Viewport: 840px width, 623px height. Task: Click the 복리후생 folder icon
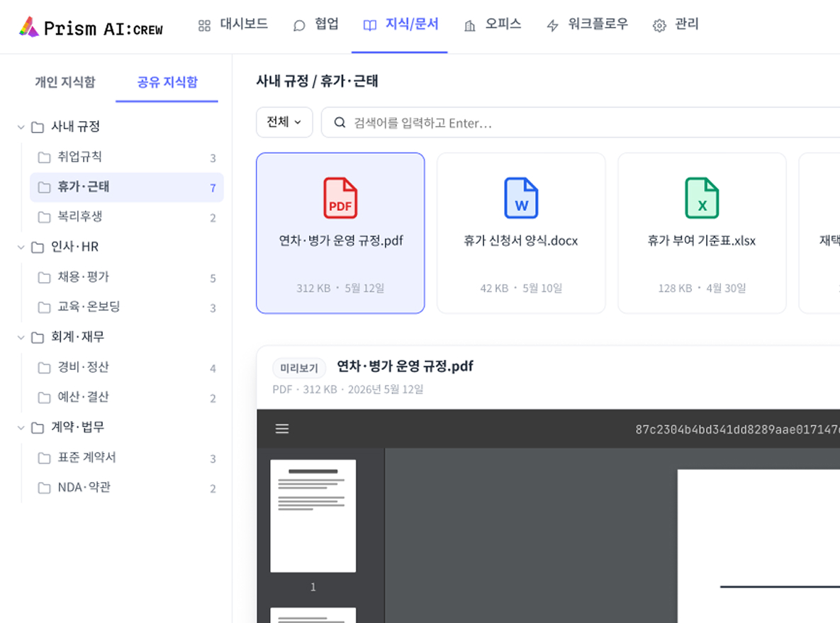click(45, 217)
